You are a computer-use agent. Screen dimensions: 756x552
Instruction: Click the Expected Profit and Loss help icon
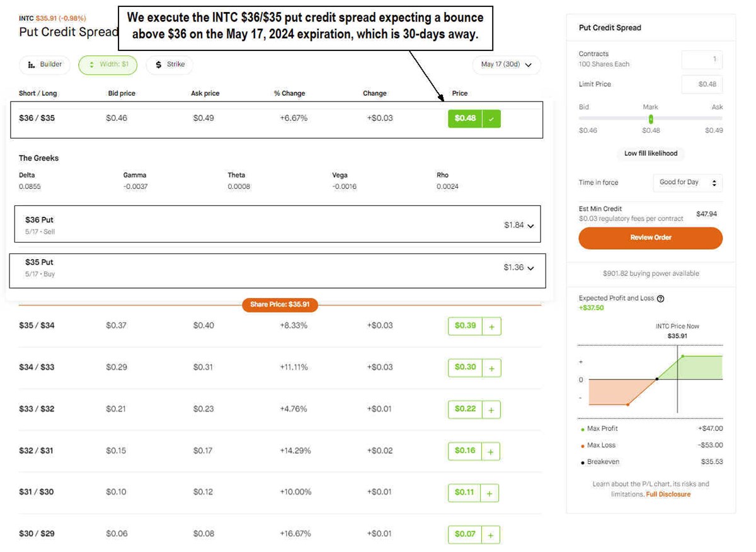click(x=660, y=299)
